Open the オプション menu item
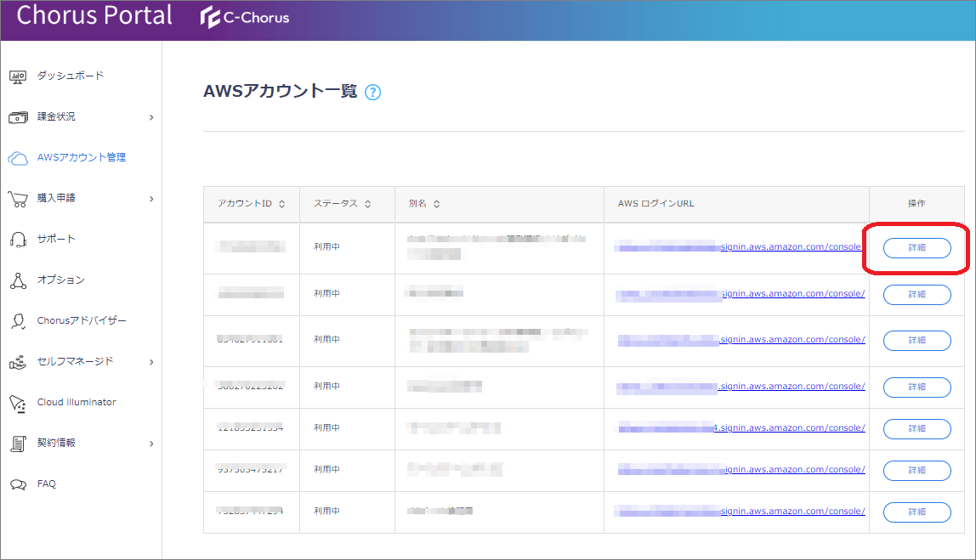The width and height of the screenshot is (976, 560). point(60,280)
